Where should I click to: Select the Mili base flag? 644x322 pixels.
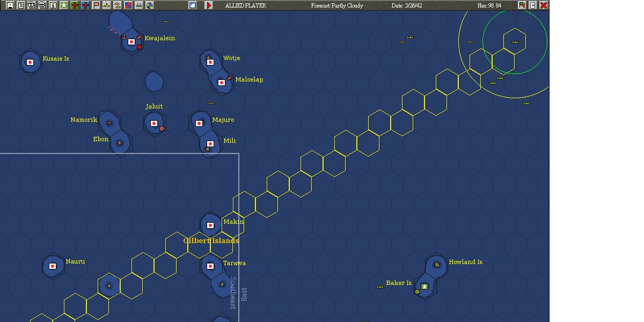coord(210,144)
